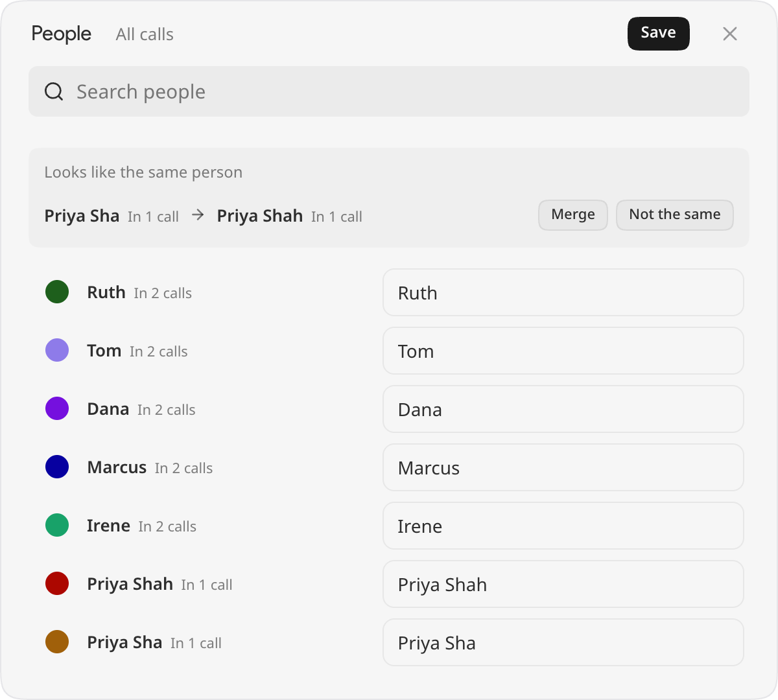
Task: Click Irene's teal green color dot
Action: (57, 525)
